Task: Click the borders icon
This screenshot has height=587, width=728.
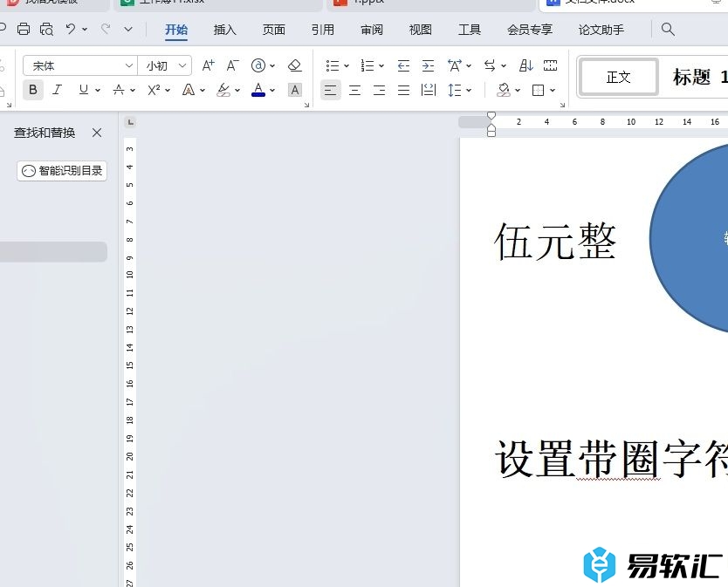Action: pyautogui.click(x=538, y=90)
